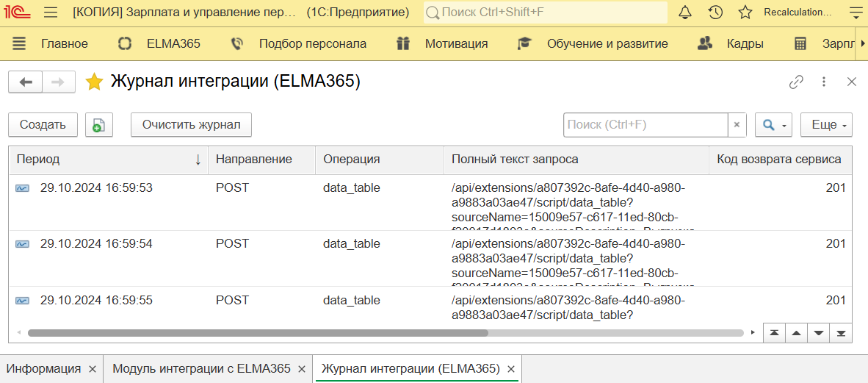Sort by Период column header
Image resolution: width=868 pixels, height=383 pixels.
click(x=109, y=160)
